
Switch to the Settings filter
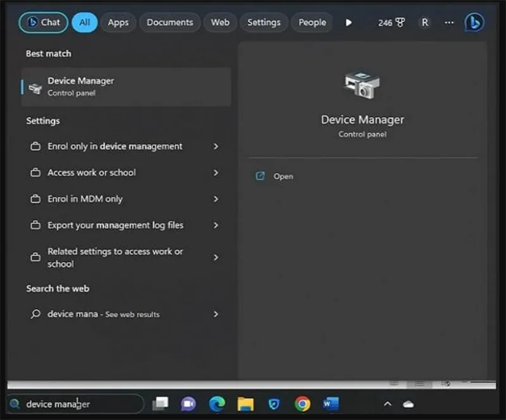(x=264, y=22)
